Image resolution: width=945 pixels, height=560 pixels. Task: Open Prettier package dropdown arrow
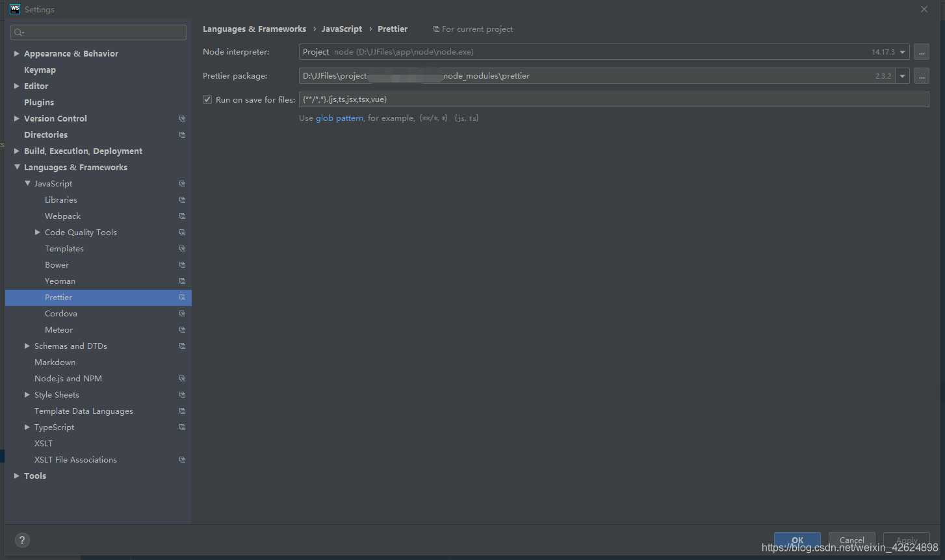pyautogui.click(x=903, y=76)
